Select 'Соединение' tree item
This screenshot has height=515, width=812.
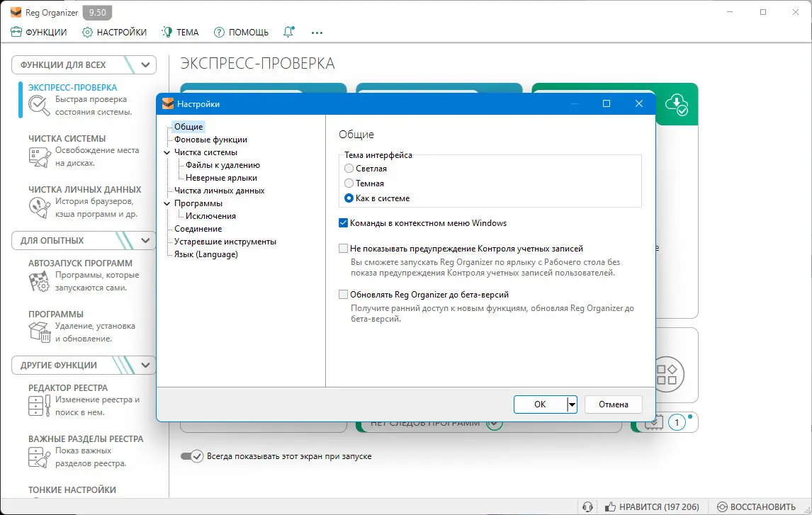point(198,229)
